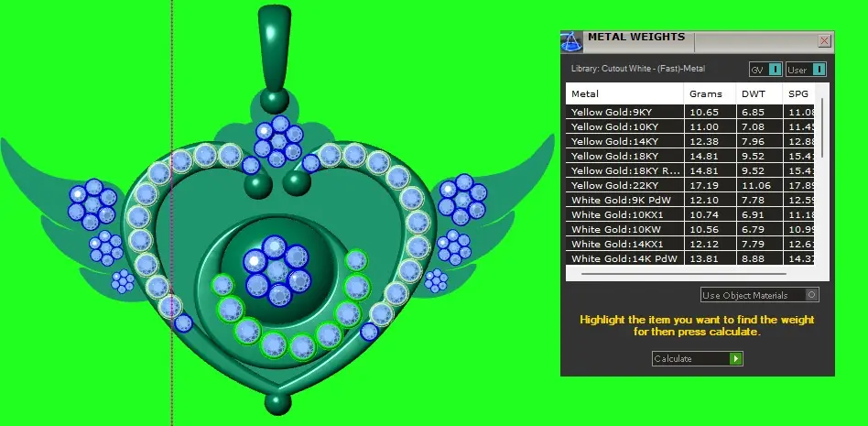Image resolution: width=868 pixels, height=426 pixels.
Task: Enable Use Object Materials option
Action: 760,295
